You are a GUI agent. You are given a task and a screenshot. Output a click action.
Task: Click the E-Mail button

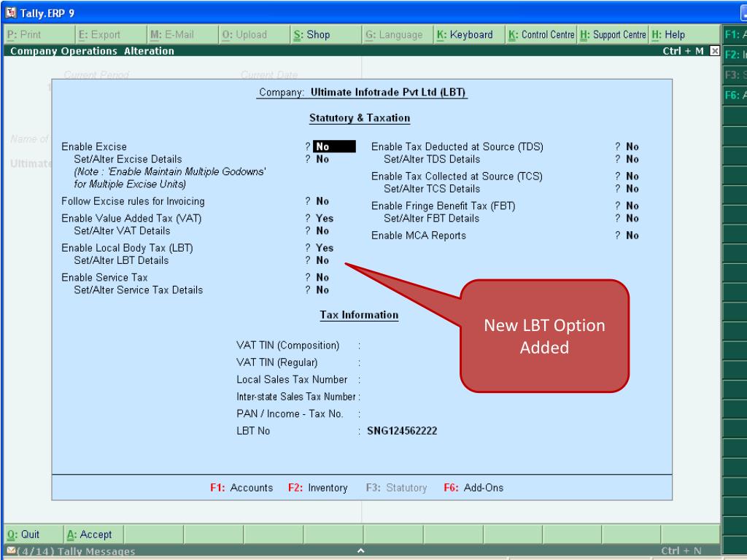(182, 35)
